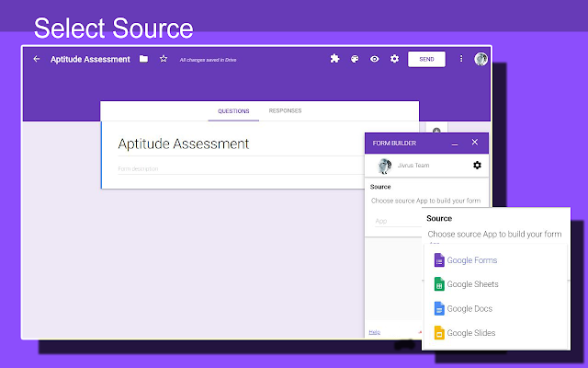Open the App source dropdown
The width and height of the screenshot is (588, 368).
point(398,221)
